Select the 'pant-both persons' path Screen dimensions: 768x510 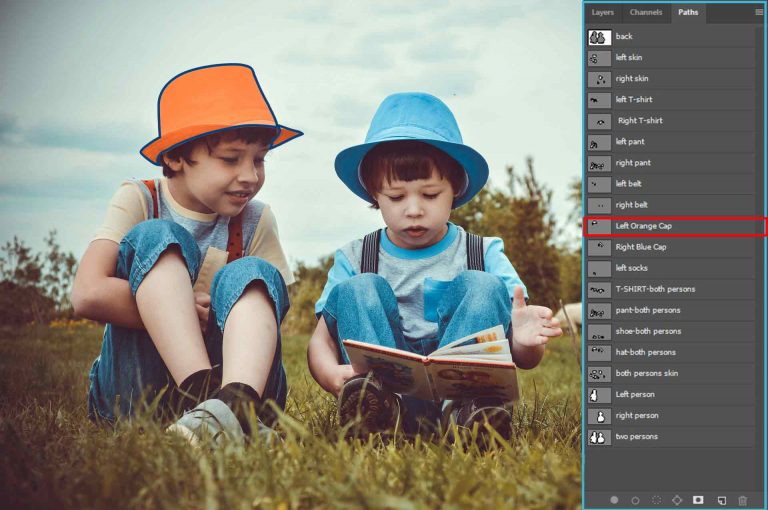[x=671, y=311]
